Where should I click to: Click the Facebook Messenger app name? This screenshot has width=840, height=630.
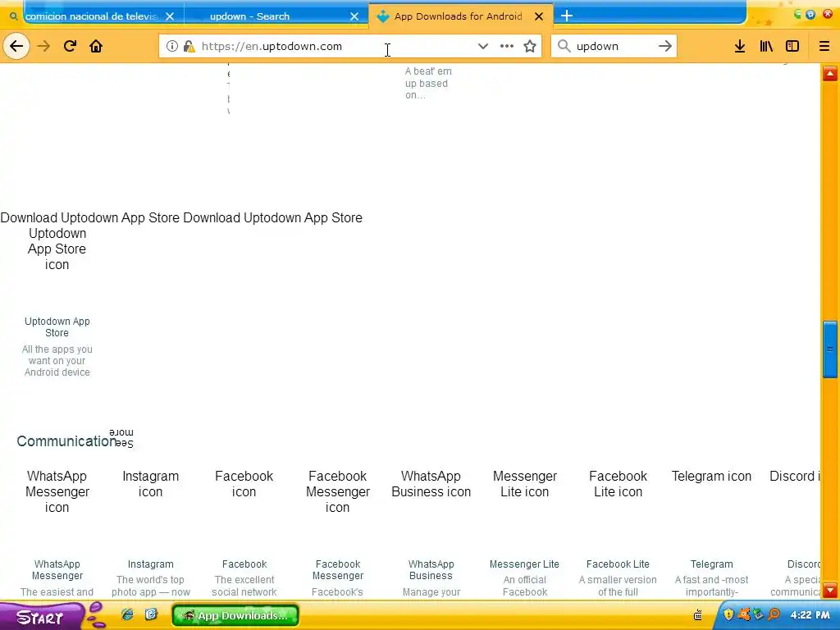pyautogui.click(x=337, y=569)
